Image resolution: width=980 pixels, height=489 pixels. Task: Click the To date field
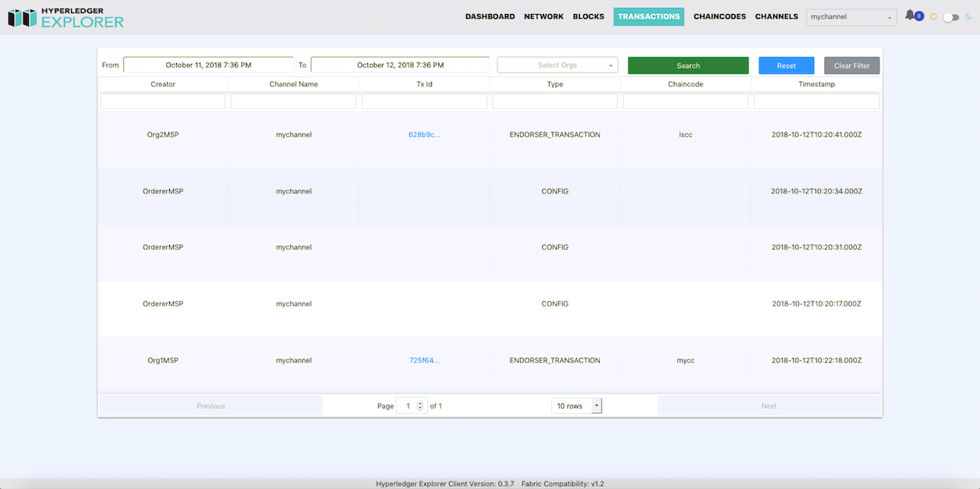coord(400,65)
